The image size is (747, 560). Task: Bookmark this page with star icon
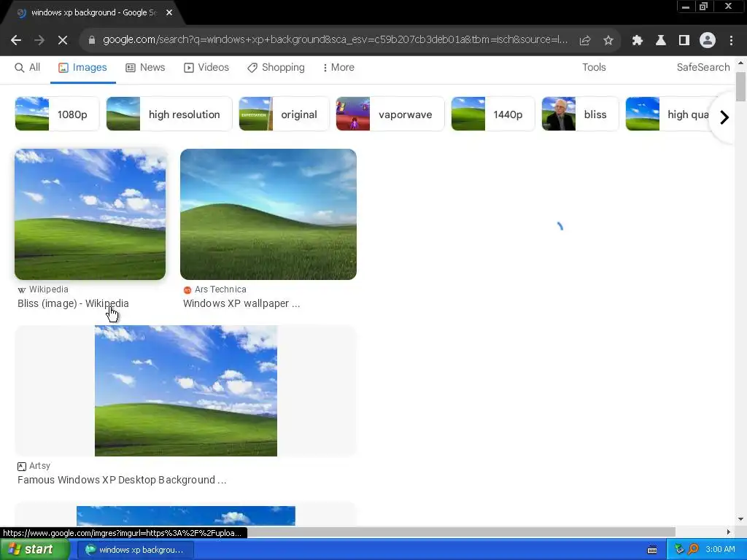608,41
